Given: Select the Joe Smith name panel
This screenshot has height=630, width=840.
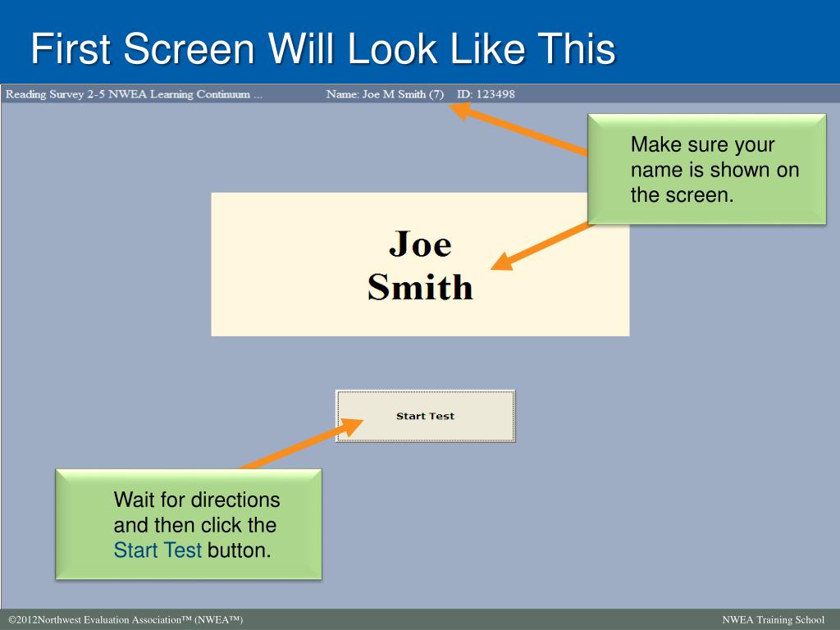Looking at the screenshot, I should [420, 264].
